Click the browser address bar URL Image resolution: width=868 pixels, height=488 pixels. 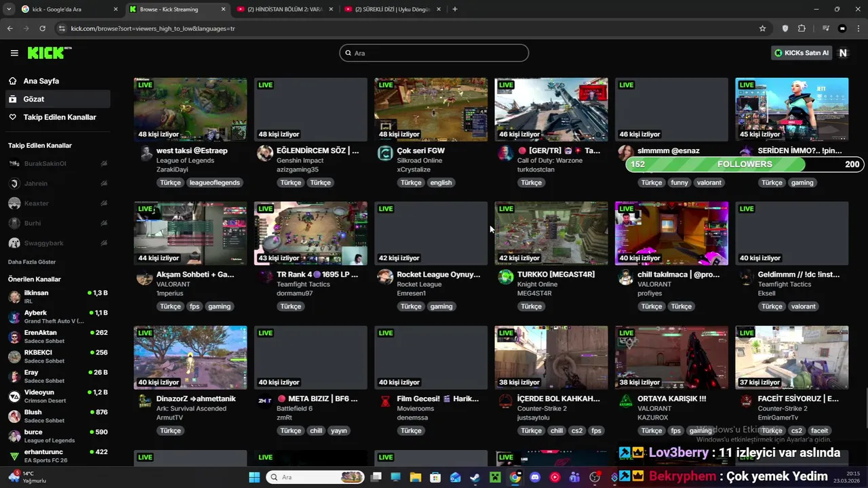153,28
